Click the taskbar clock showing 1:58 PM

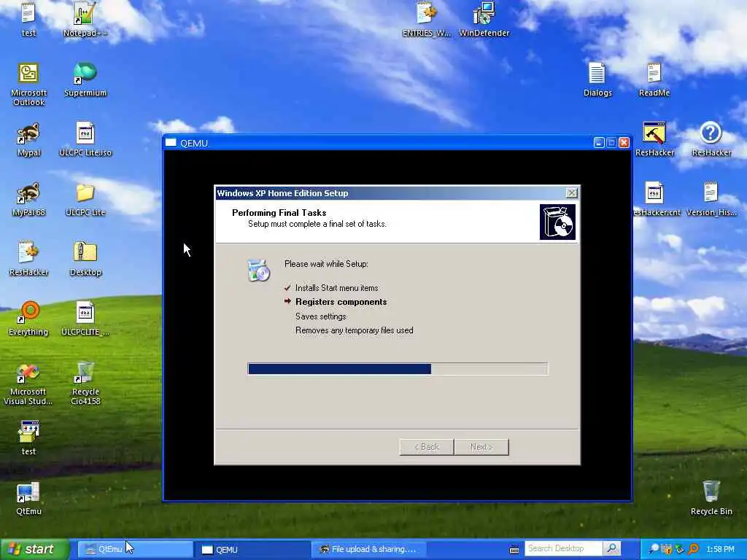coord(720,550)
